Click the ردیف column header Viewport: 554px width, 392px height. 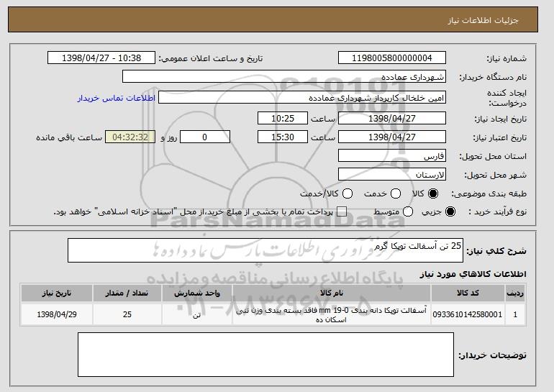(515, 293)
